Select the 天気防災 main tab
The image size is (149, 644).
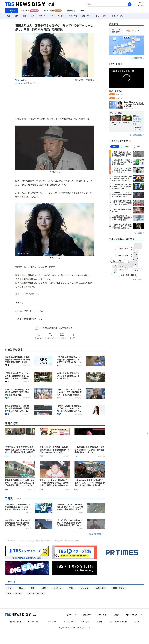[71, 11]
